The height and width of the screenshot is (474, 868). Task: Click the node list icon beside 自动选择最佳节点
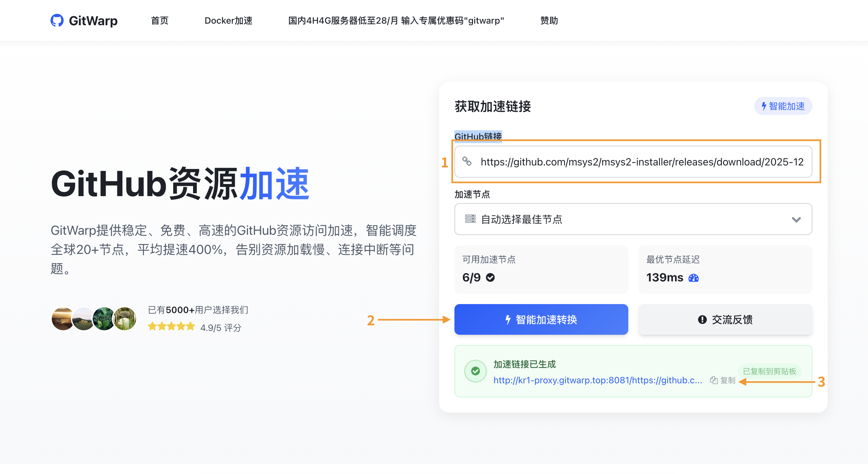coord(470,219)
